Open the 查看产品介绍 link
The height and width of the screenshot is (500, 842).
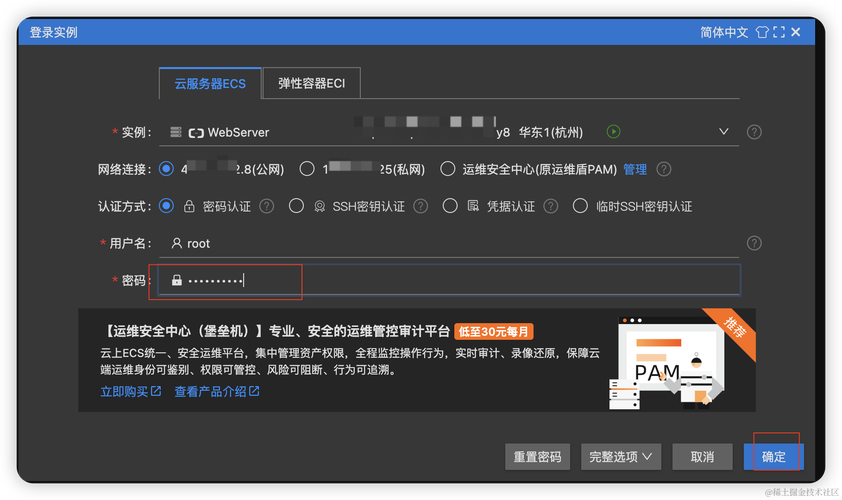(216, 392)
